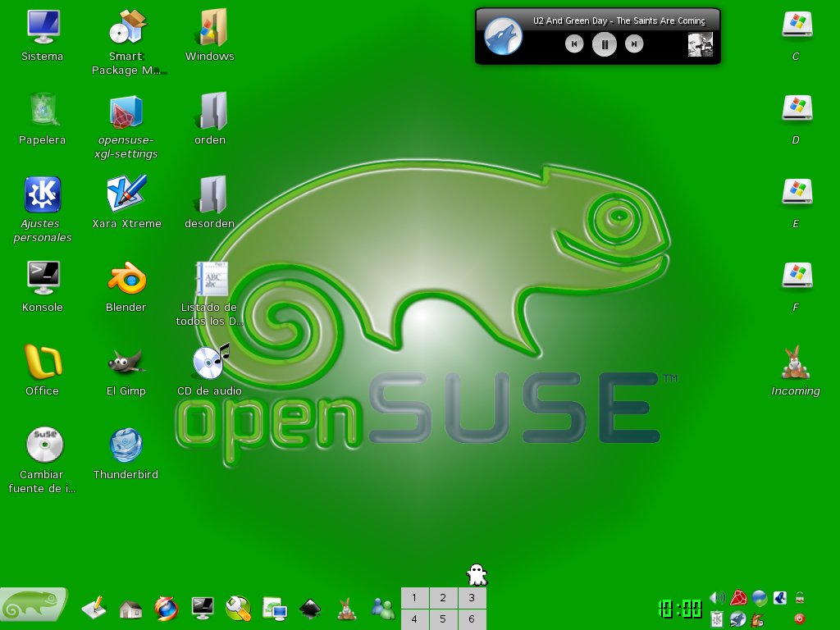The height and width of the screenshot is (630, 840).
Task: Skip to previous track in media widget
Action: coord(574,44)
